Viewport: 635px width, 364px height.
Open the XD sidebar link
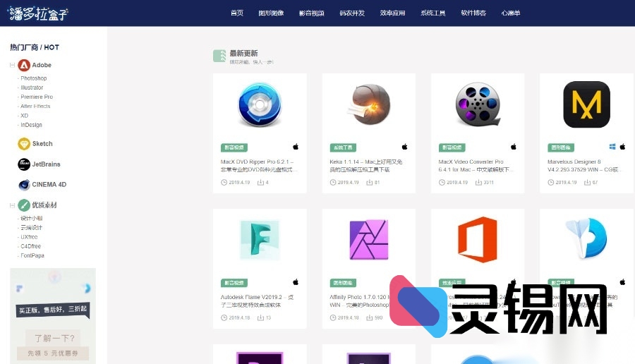[24, 116]
